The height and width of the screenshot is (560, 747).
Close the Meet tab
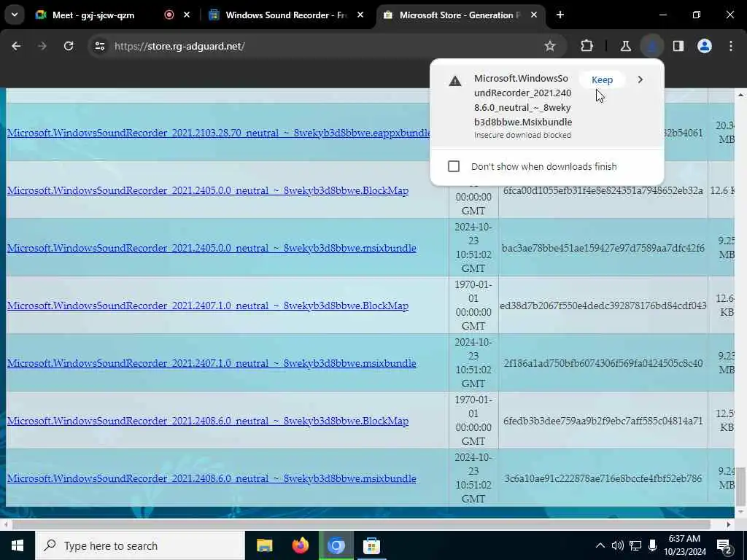(187, 15)
